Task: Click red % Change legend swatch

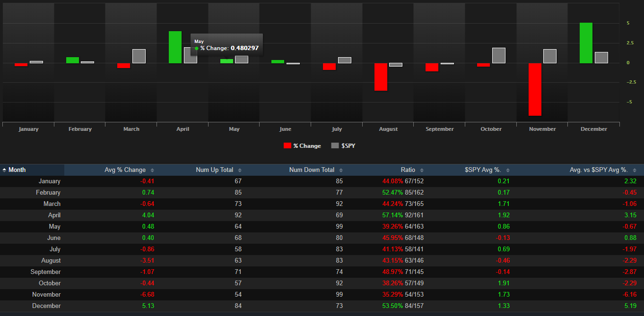Action: (287, 146)
